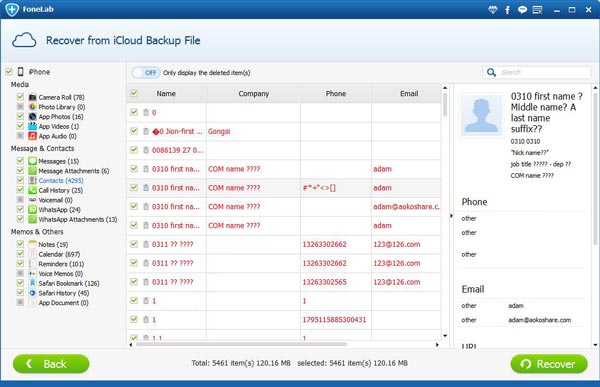Uncheck the row checkbox for contact Gongsi

pyautogui.click(x=134, y=131)
